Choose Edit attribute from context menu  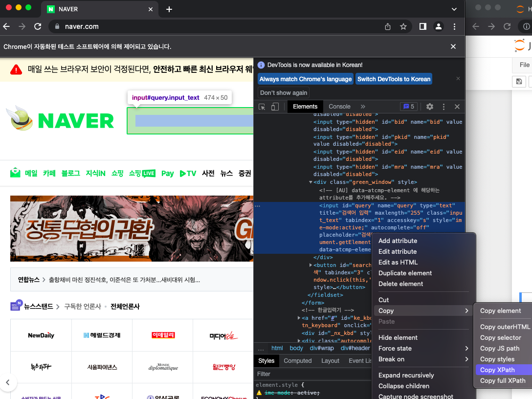point(423,251)
